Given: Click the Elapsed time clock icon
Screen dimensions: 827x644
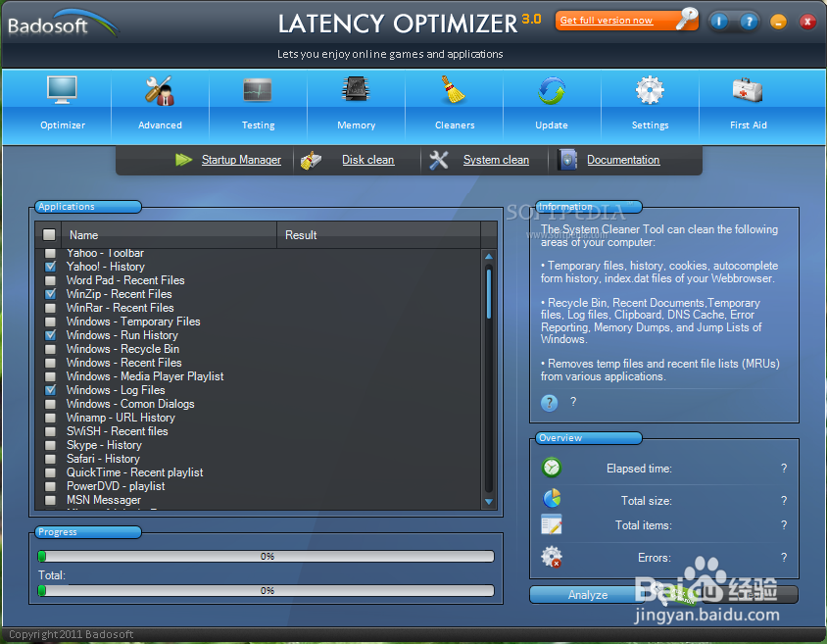Looking at the screenshot, I should (551, 468).
